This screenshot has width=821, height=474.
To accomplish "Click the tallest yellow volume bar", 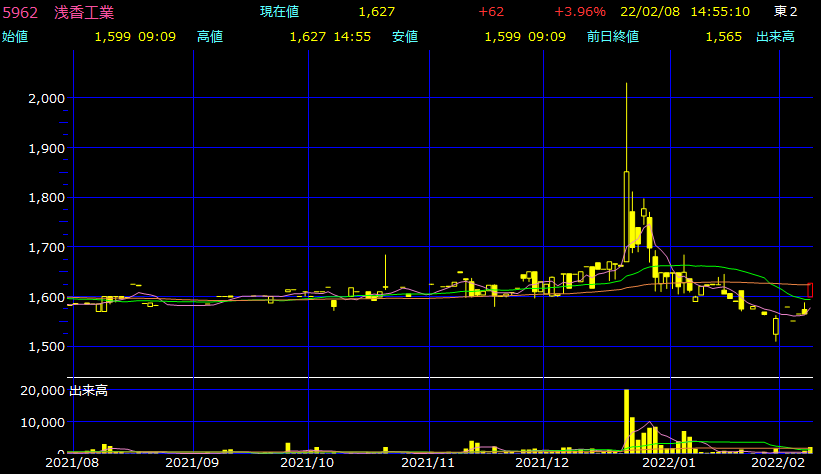I will pyautogui.click(x=626, y=420).
